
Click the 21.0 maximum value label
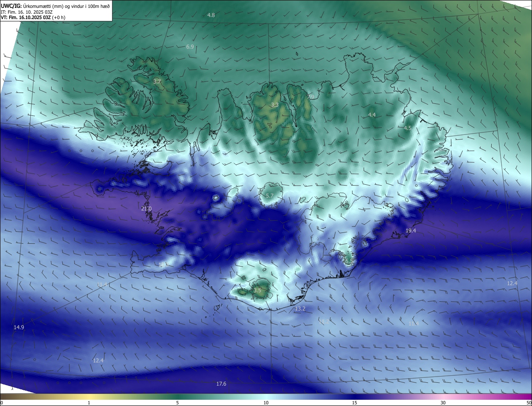click(x=146, y=209)
